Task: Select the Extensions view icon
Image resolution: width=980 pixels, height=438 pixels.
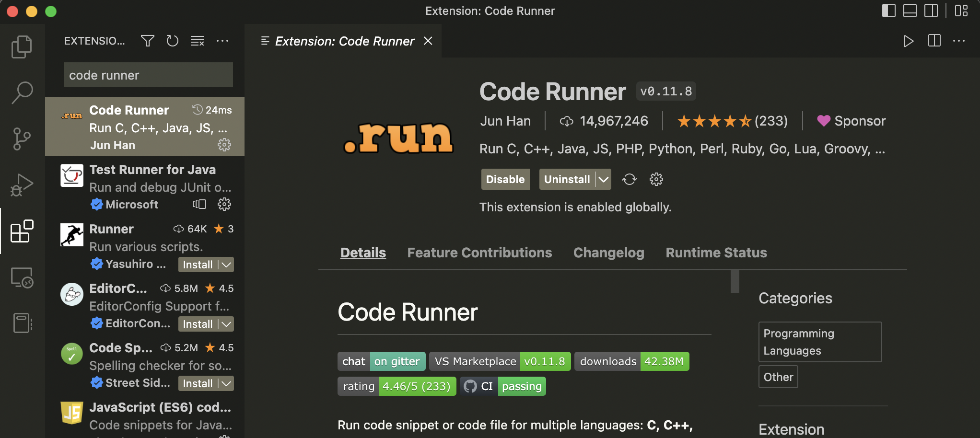Action: (22, 231)
